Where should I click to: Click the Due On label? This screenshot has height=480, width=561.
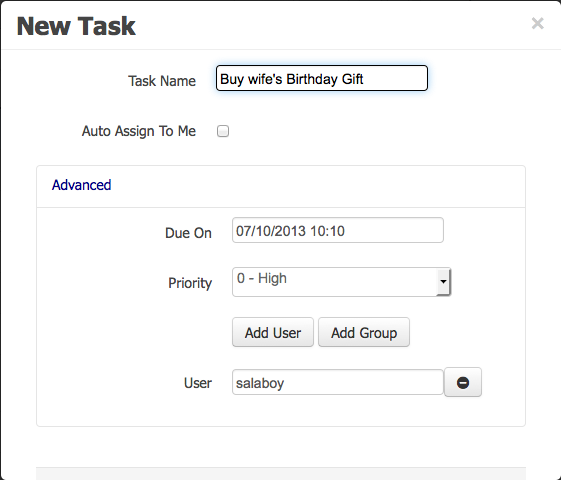tap(188, 233)
